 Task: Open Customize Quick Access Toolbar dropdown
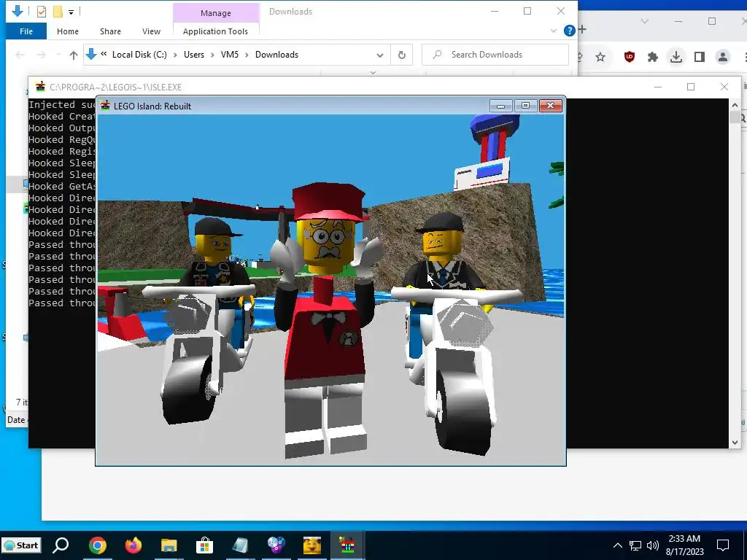[71, 12]
